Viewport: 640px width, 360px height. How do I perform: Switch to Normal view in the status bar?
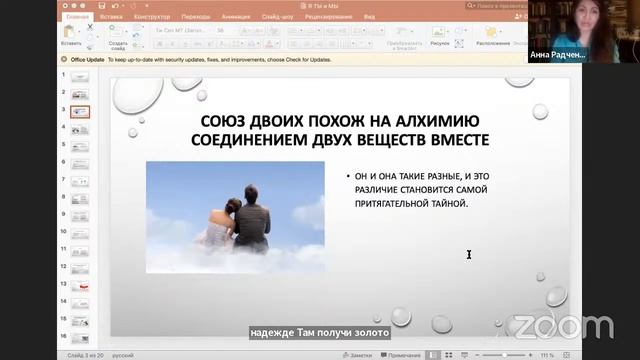click(x=432, y=355)
